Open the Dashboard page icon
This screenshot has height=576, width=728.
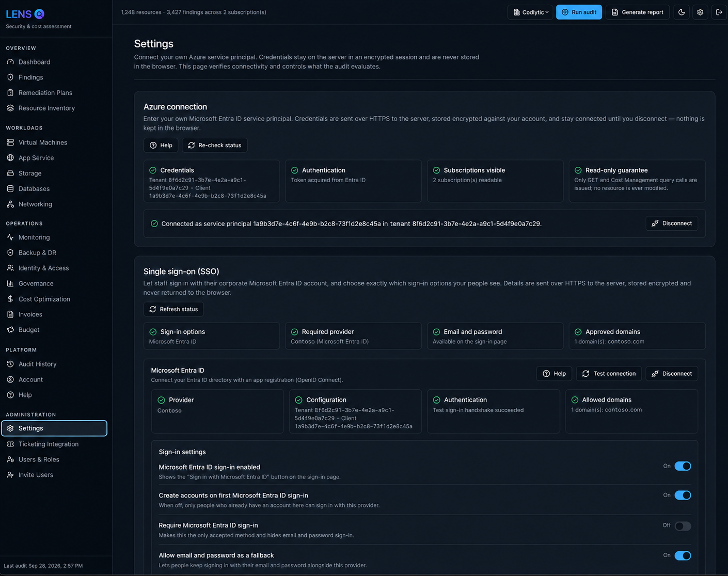(x=10, y=62)
